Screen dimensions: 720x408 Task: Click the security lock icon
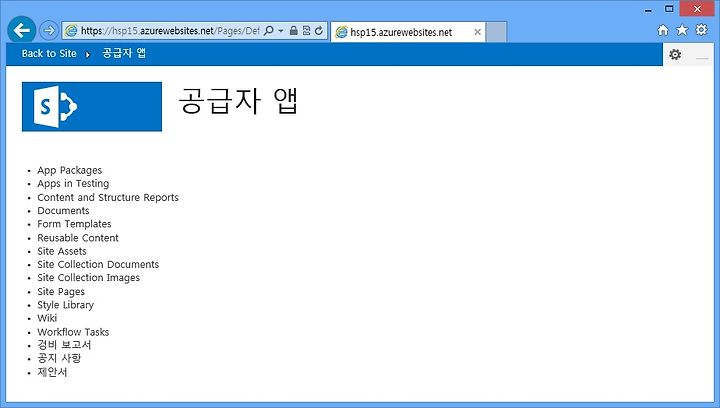[x=293, y=31]
